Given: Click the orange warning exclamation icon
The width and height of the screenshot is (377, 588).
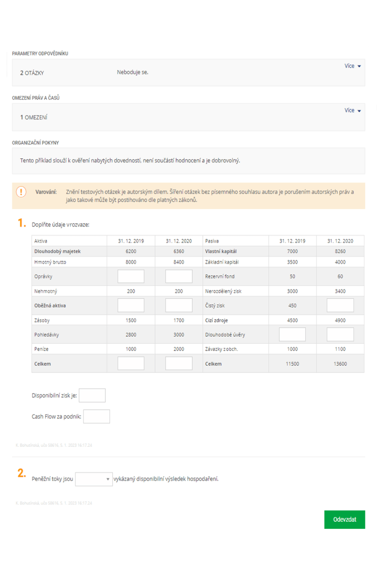Looking at the screenshot, I should pyautogui.click(x=21, y=192).
